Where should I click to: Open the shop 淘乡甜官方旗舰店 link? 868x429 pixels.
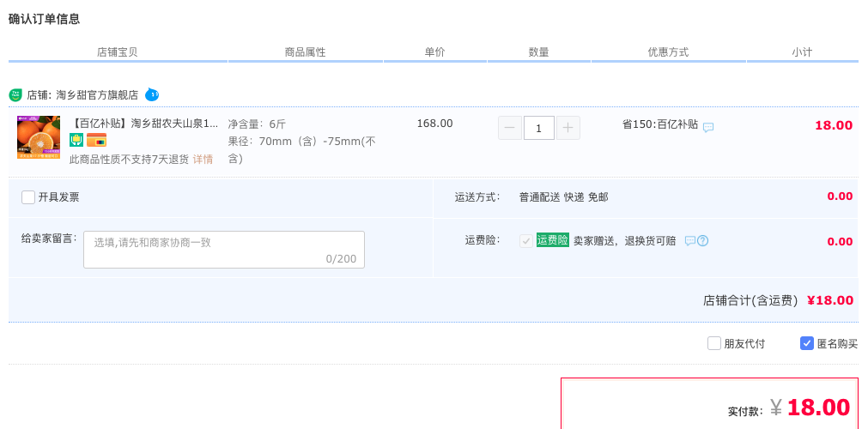coord(97,95)
